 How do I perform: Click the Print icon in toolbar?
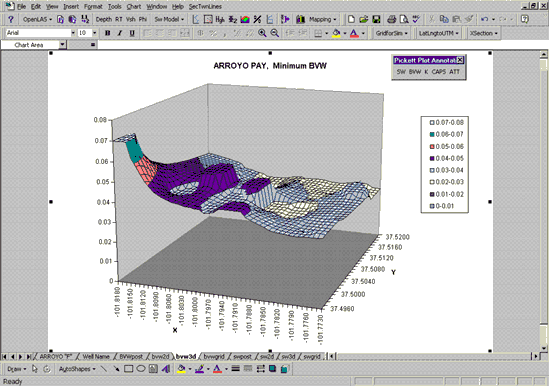click(392, 19)
